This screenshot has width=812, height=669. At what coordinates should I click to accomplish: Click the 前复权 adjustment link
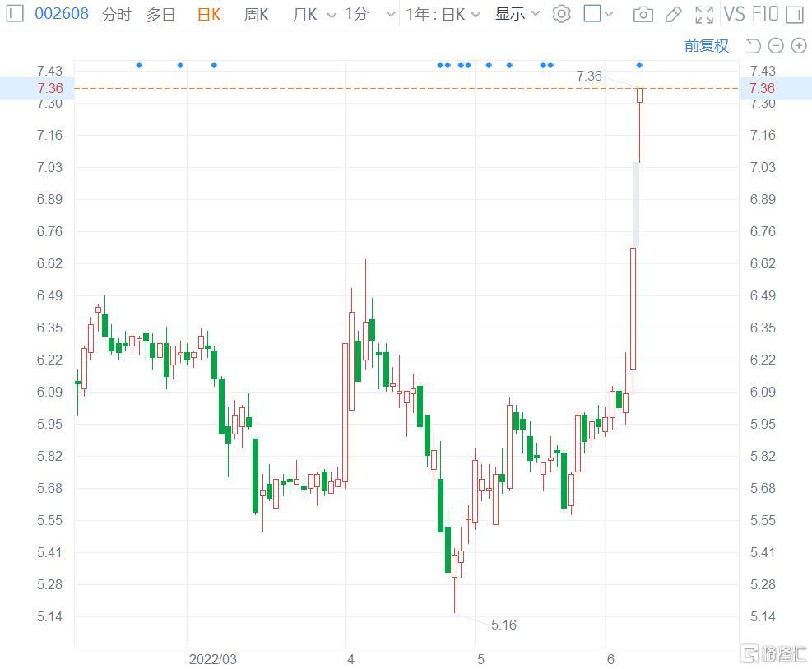707,45
